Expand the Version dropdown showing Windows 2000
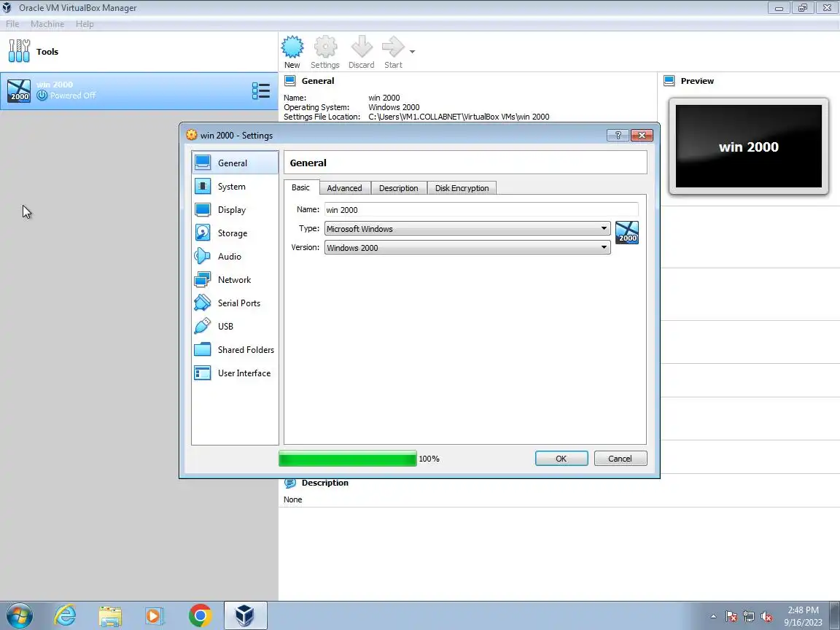Image resolution: width=840 pixels, height=630 pixels. point(467,247)
